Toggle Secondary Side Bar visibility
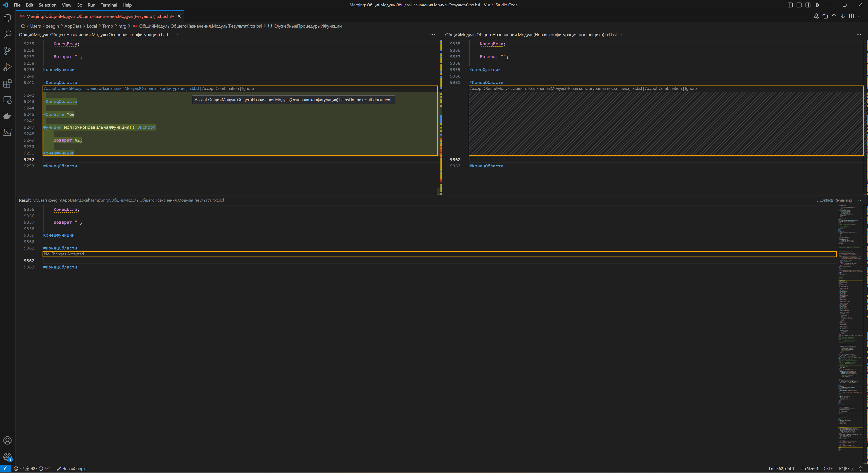The width and height of the screenshot is (868, 473). 808,5
